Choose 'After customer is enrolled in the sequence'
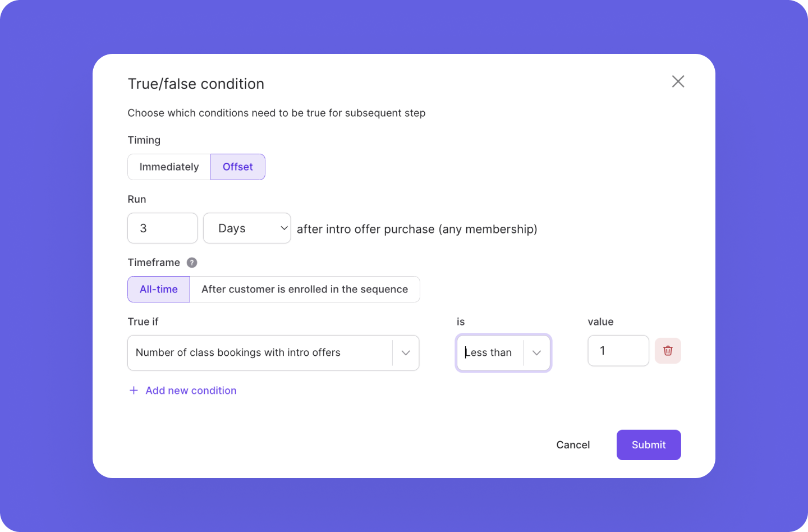 pyautogui.click(x=305, y=289)
